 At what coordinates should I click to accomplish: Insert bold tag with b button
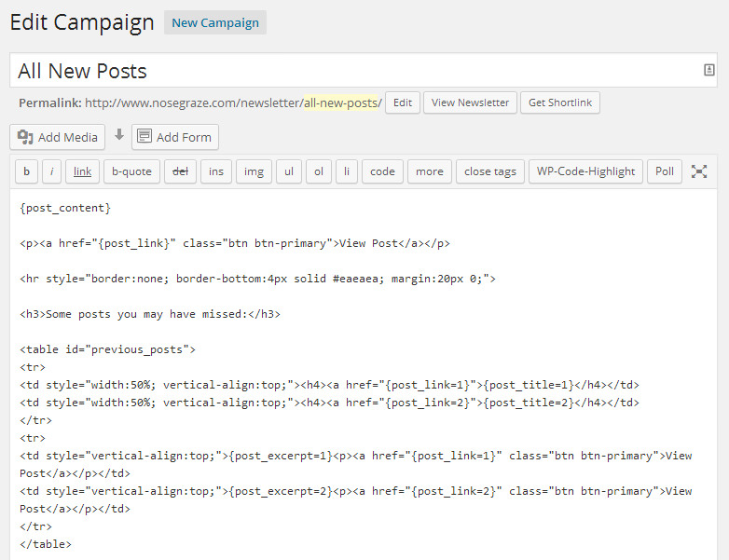(x=26, y=171)
